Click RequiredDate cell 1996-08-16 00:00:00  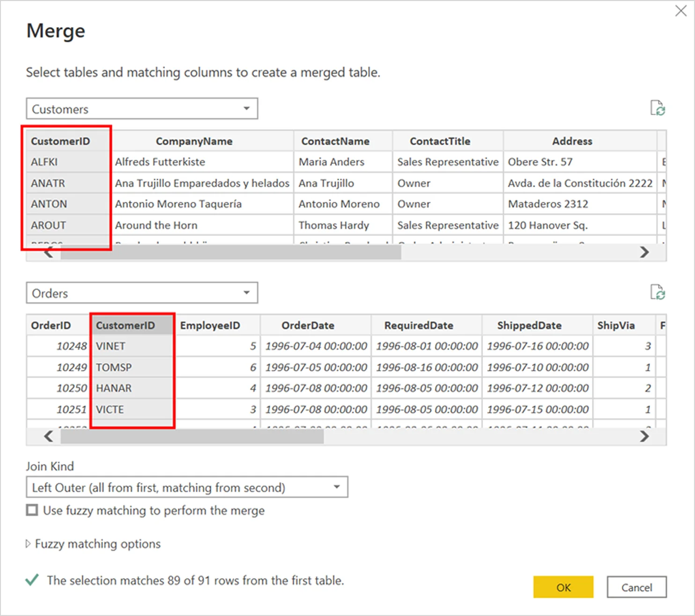427,367
